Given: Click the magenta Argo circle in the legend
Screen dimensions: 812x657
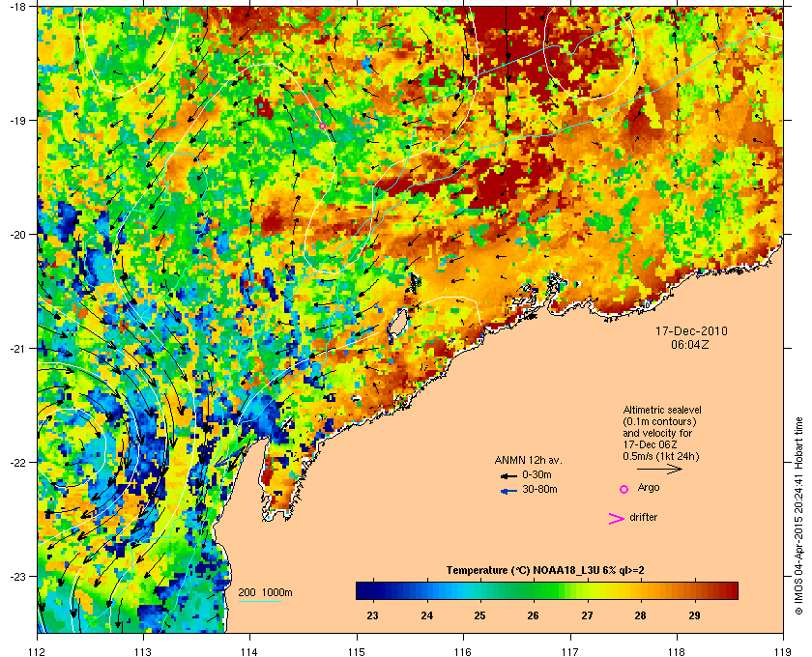Looking at the screenshot, I should (624, 489).
